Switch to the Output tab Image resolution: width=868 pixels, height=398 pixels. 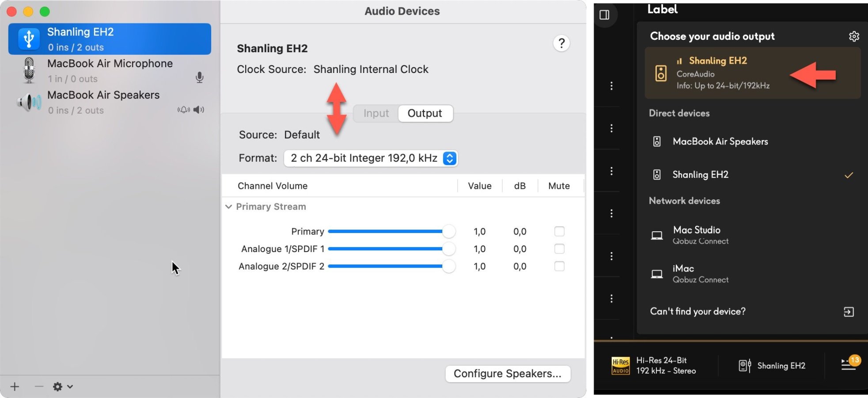[x=425, y=114]
